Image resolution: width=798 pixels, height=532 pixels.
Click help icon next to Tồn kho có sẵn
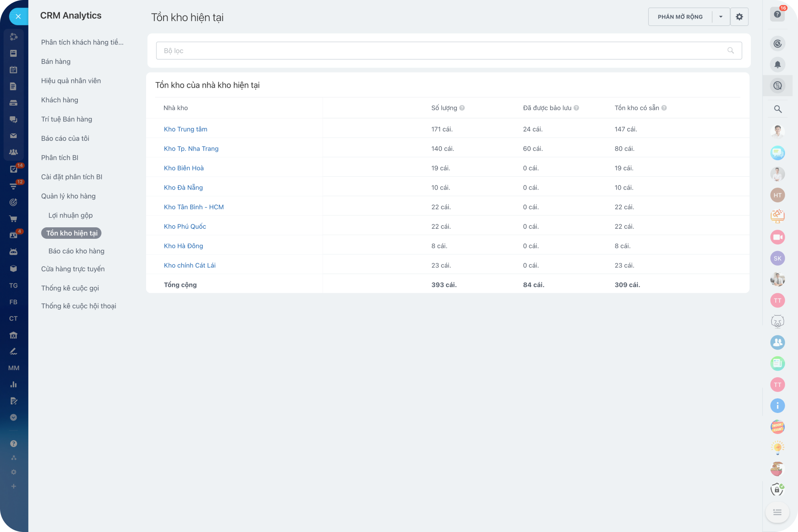point(664,108)
